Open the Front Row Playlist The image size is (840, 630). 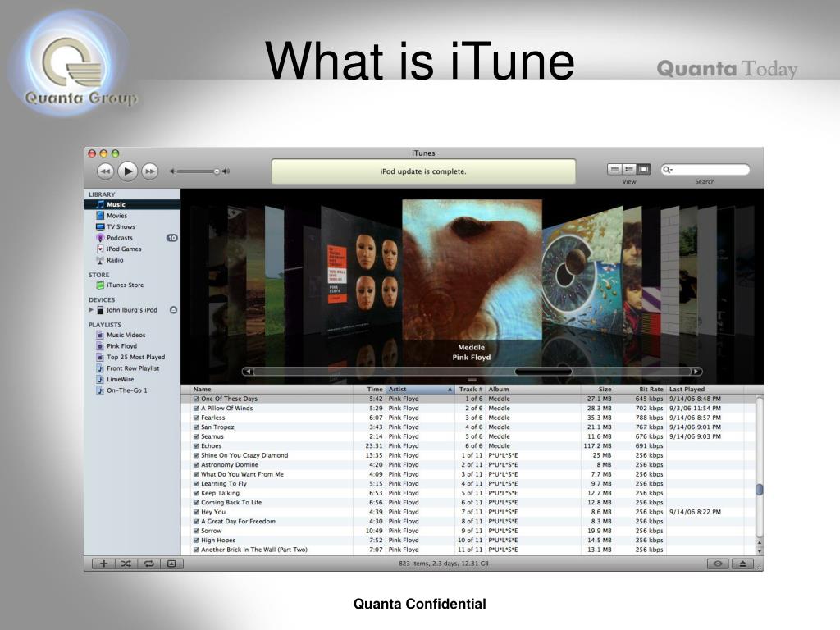[x=132, y=368]
